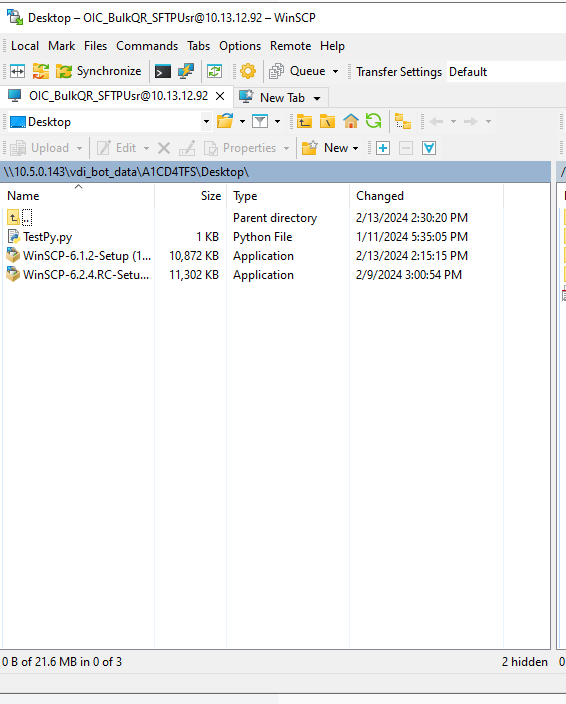Click the 2/9/2024 3:00:54 PM date cell
The image size is (566, 704).
pos(409,275)
